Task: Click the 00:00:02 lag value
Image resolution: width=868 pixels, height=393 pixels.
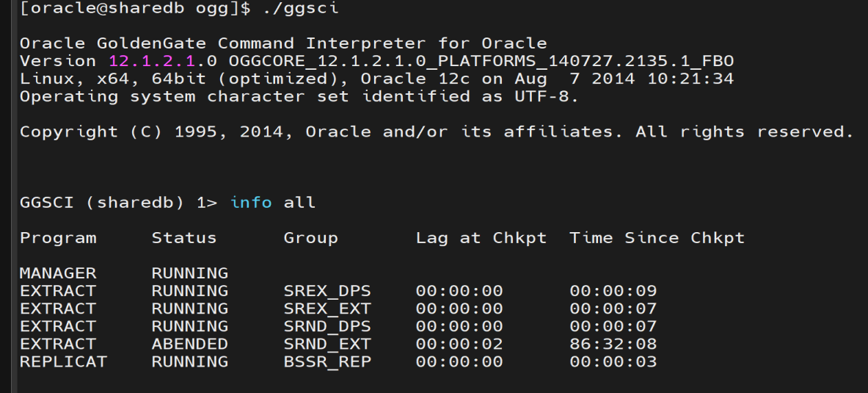Action: coord(459,344)
